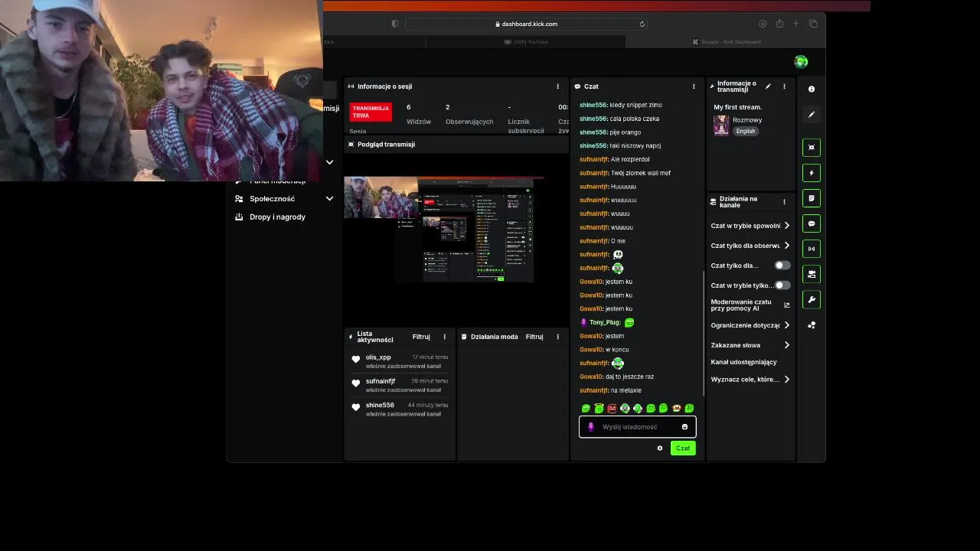Click the green Czat send button
980x551 pixels.
point(683,448)
